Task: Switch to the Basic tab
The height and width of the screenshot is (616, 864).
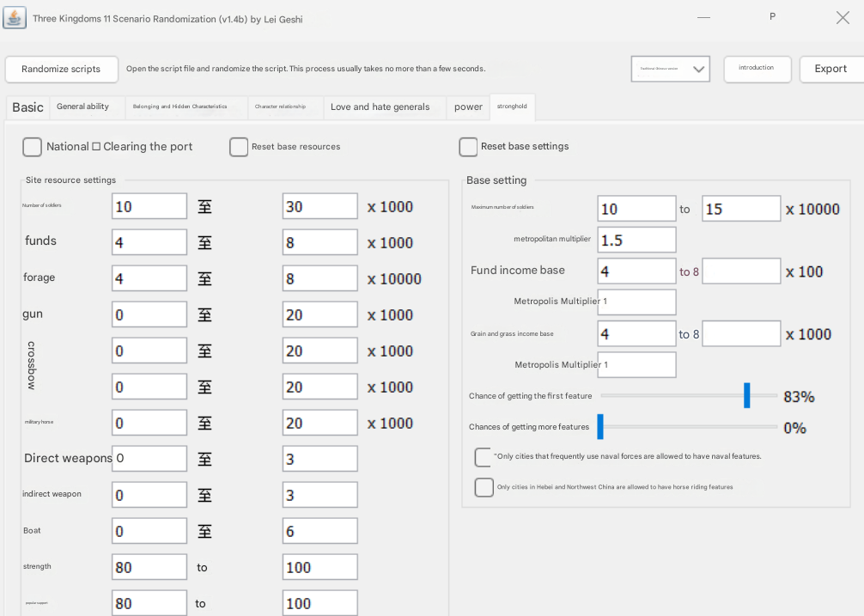Action: 28,107
